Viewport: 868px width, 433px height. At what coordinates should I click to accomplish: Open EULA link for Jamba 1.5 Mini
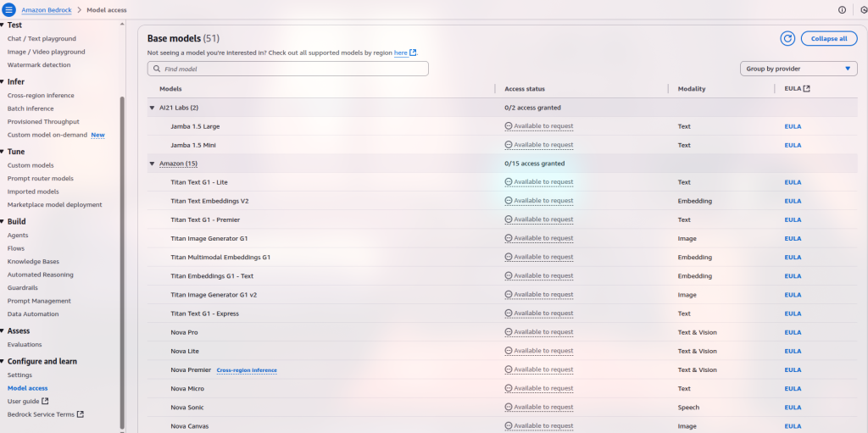(x=793, y=145)
